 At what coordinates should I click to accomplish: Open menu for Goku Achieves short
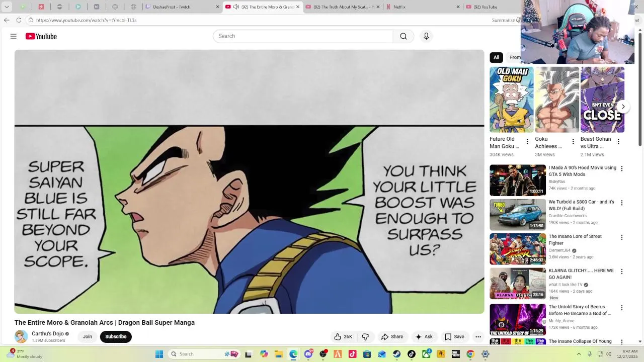(x=573, y=142)
